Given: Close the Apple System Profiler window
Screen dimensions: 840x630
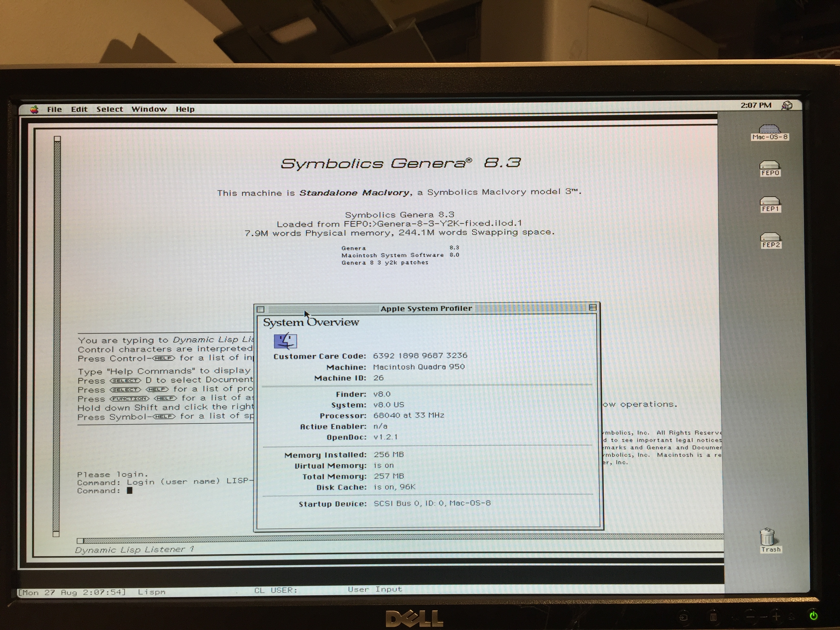Looking at the screenshot, I should (260, 309).
